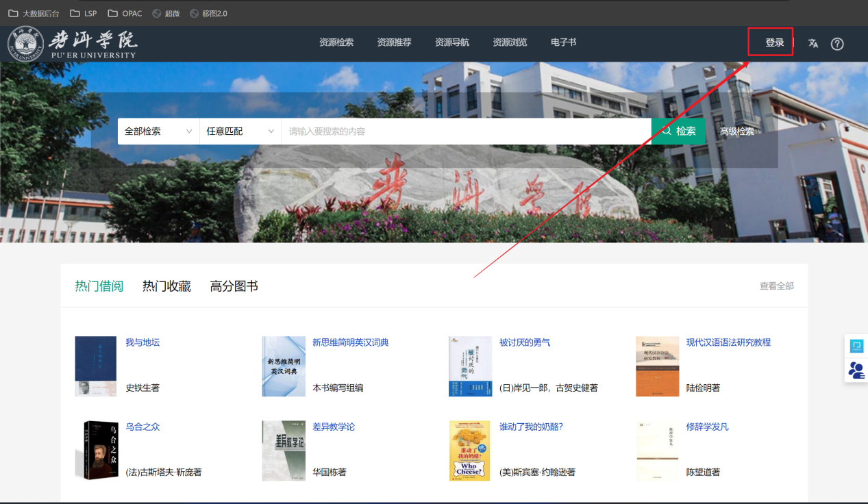The image size is (868, 504).
Task: Open 高级检索 advanced search
Action: [x=737, y=132]
